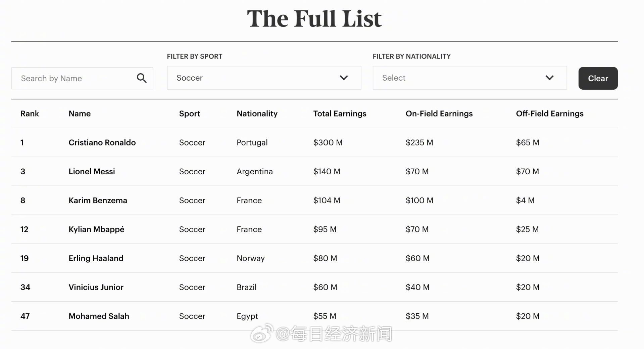Viewport: 644px width, 349px height.
Task: Open Cristiano Ronaldo's name entry
Action: pyautogui.click(x=102, y=142)
